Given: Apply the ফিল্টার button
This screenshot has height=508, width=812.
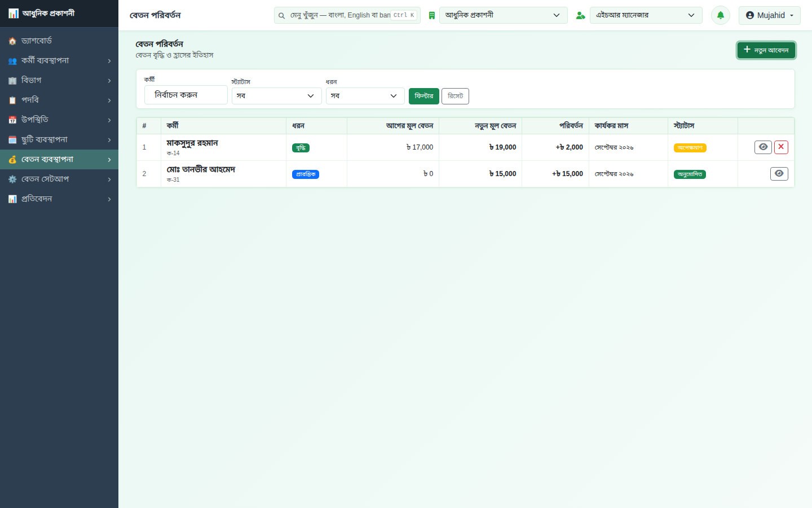Looking at the screenshot, I should [424, 96].
